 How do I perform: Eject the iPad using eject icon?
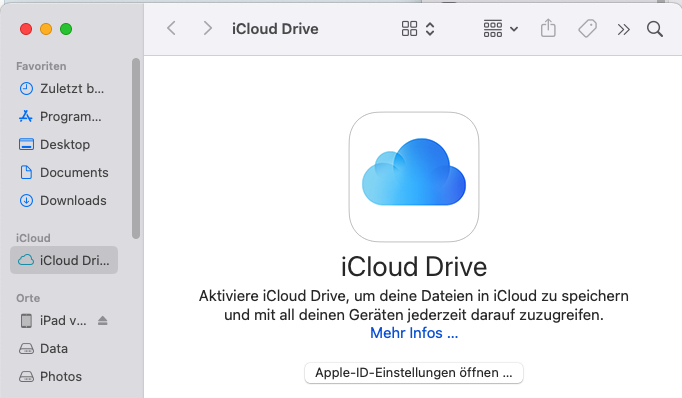(103, 321)
